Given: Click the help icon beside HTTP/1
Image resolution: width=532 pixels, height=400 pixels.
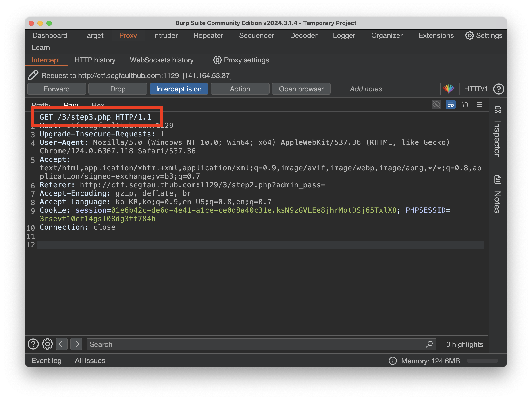Looking at the screenshot, I should 498,89.
